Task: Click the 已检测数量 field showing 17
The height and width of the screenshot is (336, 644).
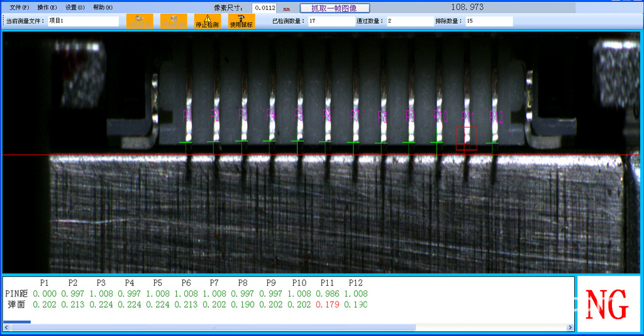Action: [331, 21]
